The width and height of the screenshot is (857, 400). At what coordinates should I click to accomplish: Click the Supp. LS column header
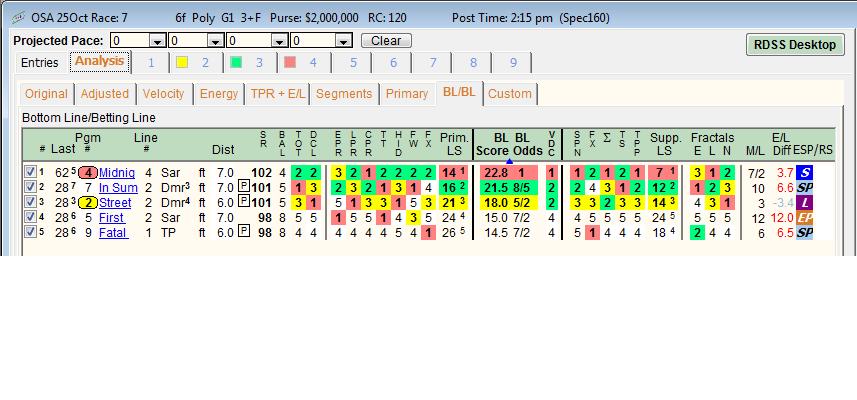pyautogui.click(x=666, y=144)
